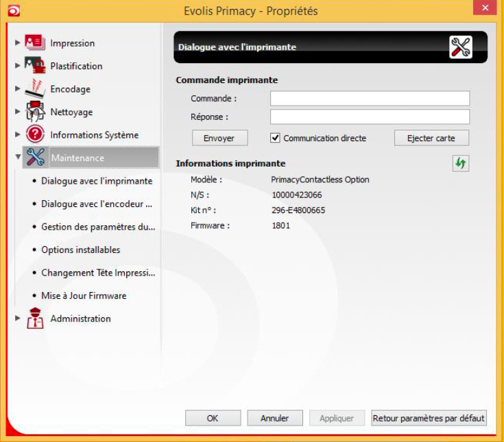The width and height of the screenshot is (504, 442).
Task: Click the Annuler button
Action: point(275,418)
